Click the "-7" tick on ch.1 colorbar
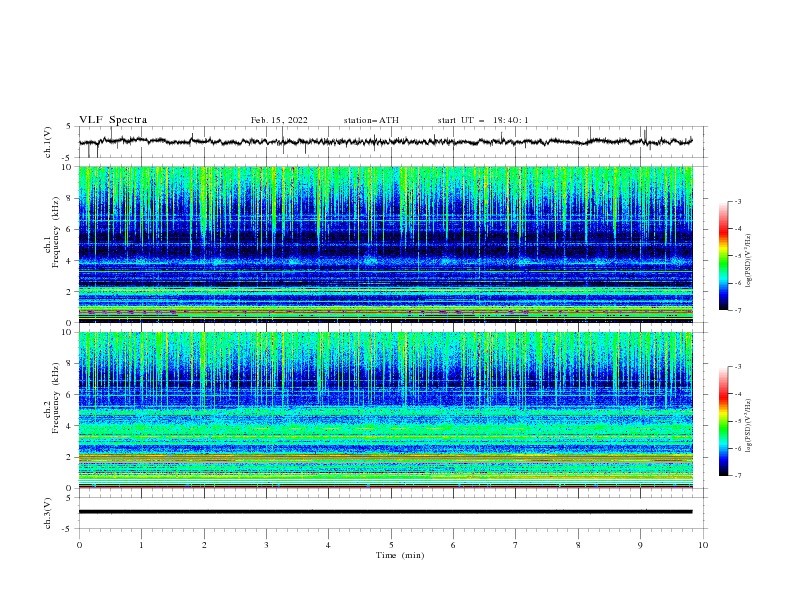This screenshot has height=612, width=792. [737, 311]
